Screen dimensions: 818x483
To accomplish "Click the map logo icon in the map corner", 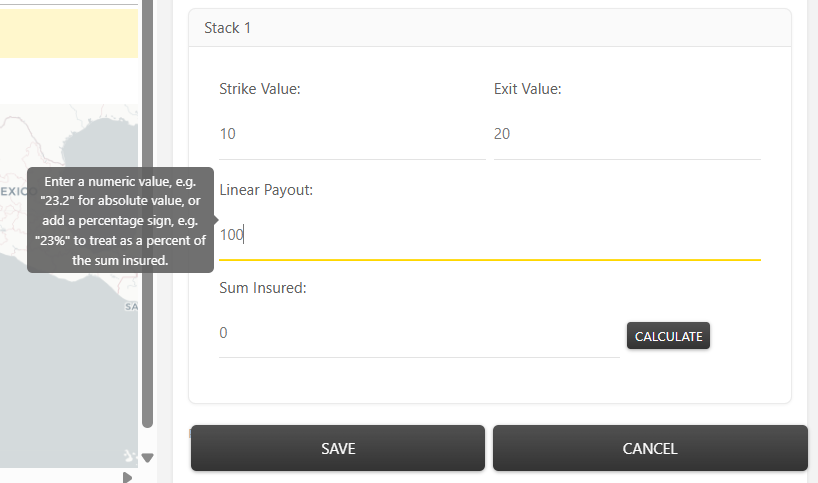I will point(128,456).
